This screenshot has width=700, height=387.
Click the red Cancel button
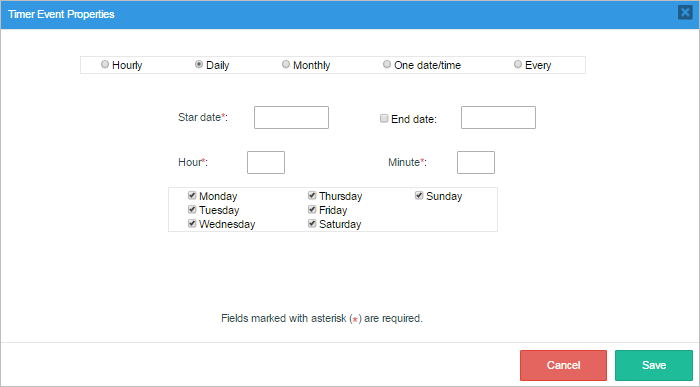563,365
